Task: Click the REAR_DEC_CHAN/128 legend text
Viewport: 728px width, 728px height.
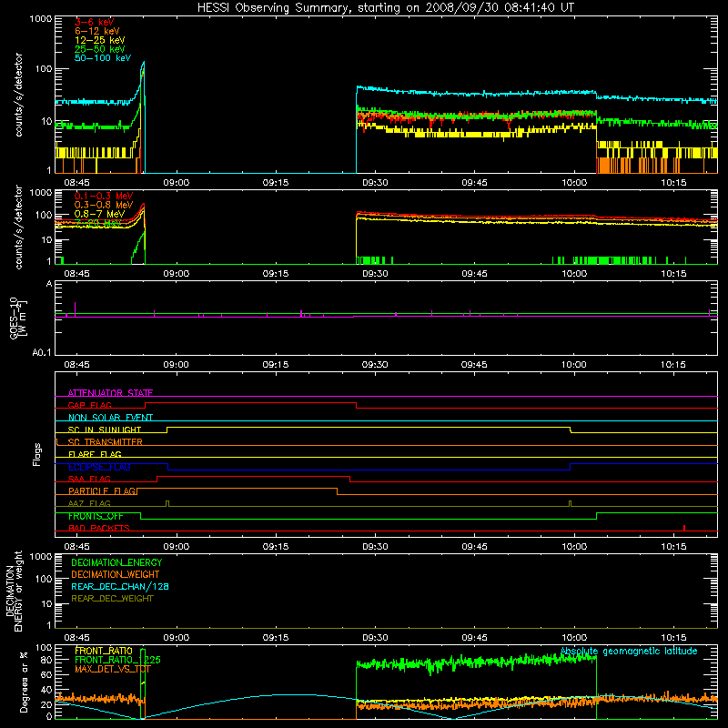Action: point(120,586)
